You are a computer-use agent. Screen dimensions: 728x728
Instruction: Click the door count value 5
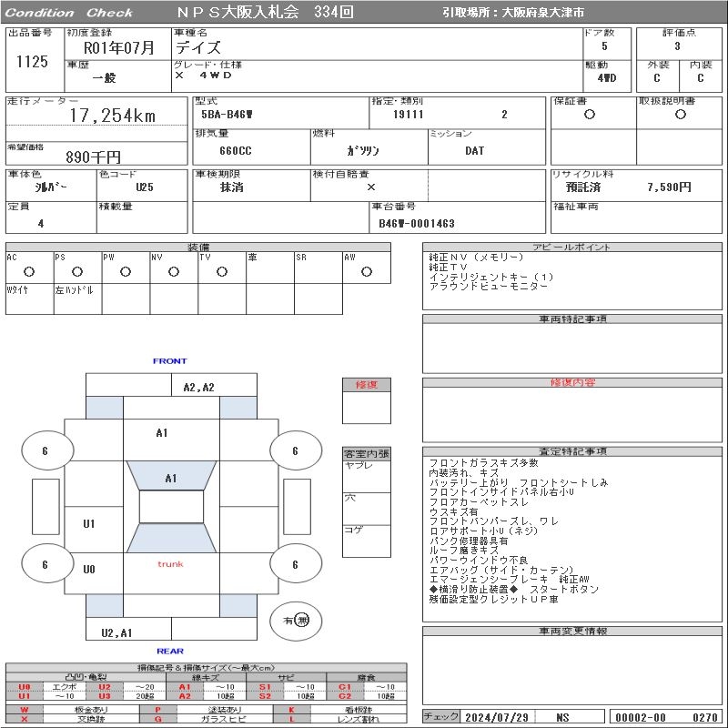click(604, 46)
